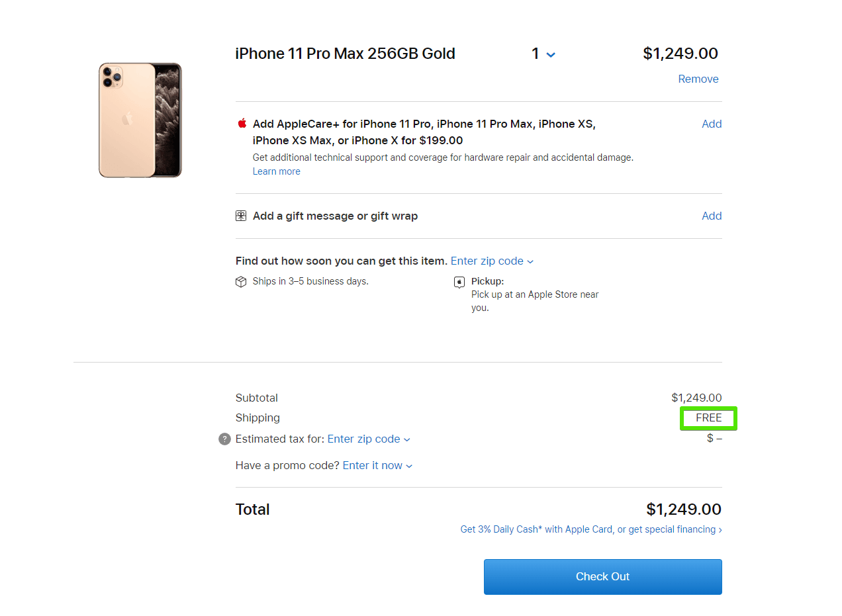Add AppleCare+ for $199.00

pyautogui.click(x=712, y=124)
